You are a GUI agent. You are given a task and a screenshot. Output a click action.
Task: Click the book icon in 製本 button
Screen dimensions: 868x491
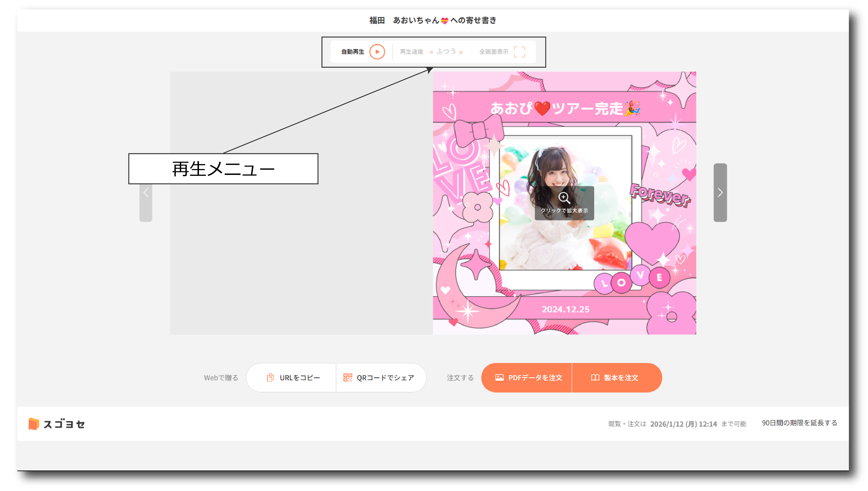click(x=595, y=378)
